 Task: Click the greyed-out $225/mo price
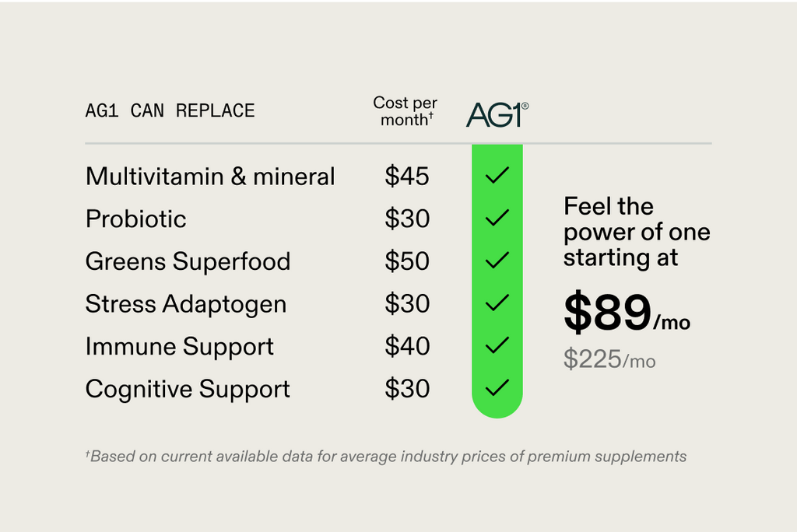pos(609,359)
